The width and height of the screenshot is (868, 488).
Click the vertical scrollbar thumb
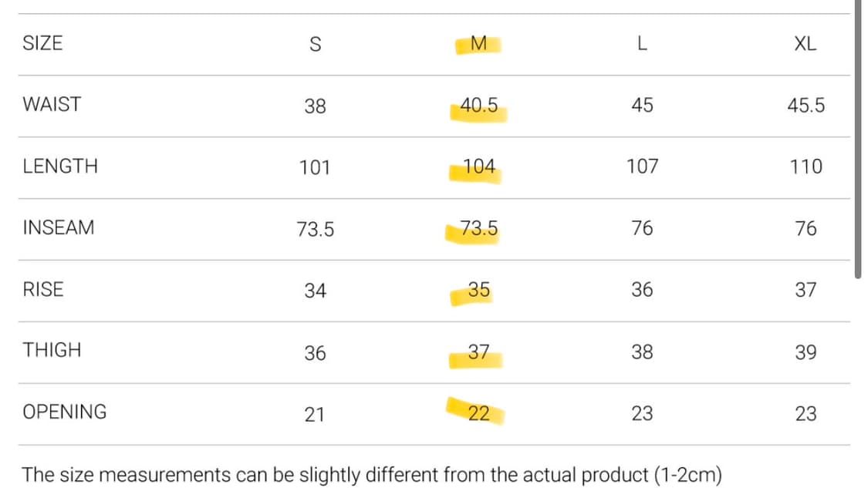(x=858, y=139)
